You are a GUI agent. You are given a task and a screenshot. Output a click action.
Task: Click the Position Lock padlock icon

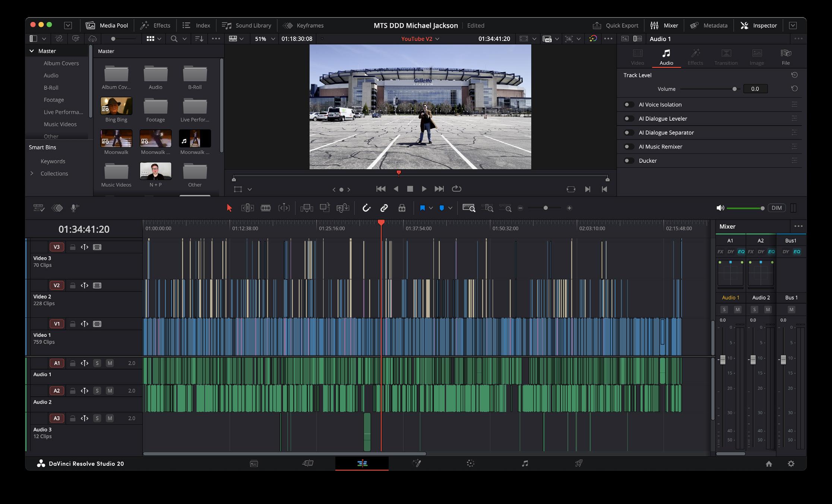tap(402, 208)
